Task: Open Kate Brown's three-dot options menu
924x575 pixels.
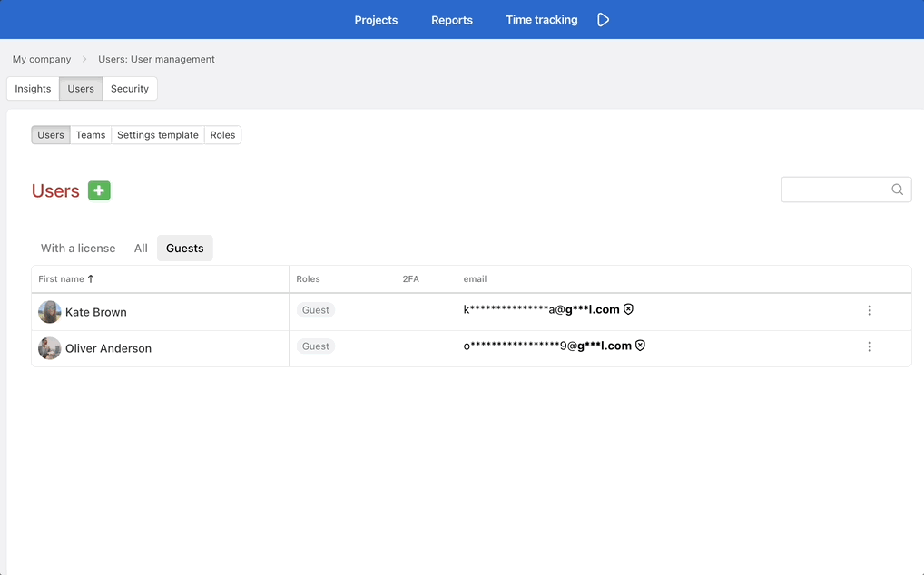Action: (x=869, y=310)
